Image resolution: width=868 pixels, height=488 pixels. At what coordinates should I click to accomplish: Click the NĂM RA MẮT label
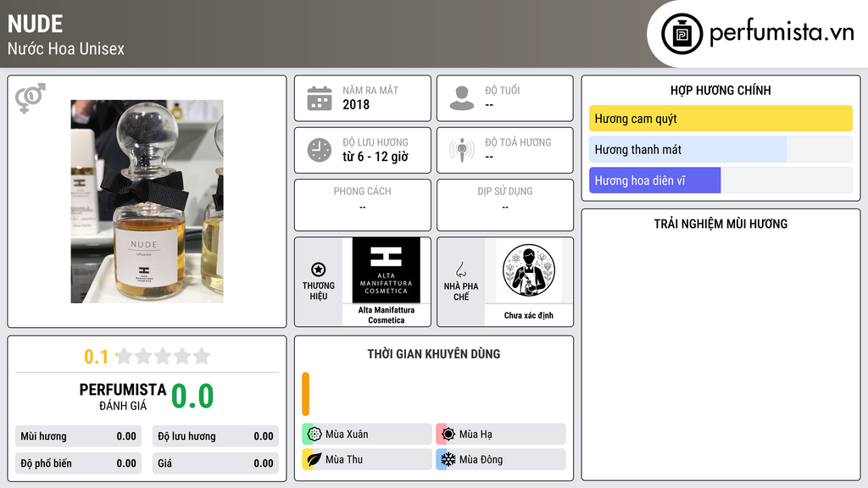point(370,90)
